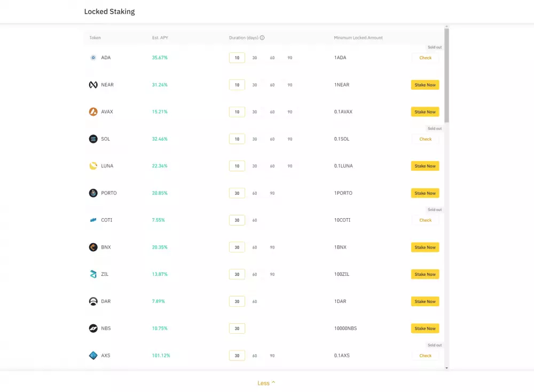
Task: Click the ZIL token icon
Action: click(92, 274)
